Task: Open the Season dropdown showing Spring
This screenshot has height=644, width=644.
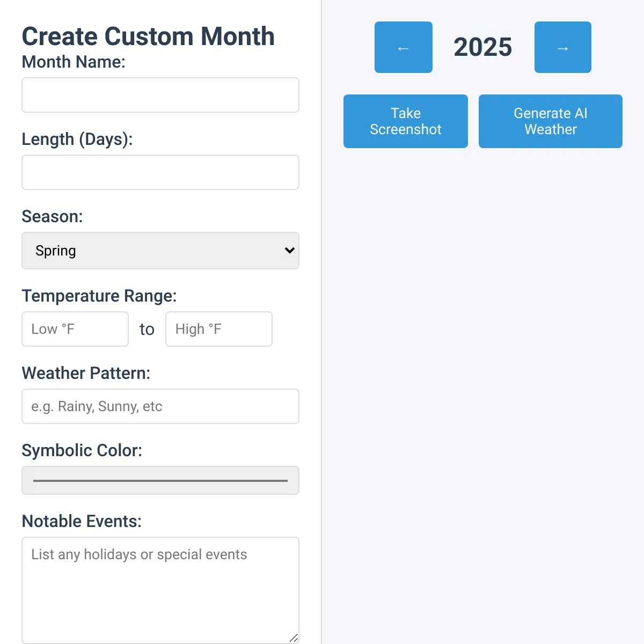Action: pyautogui.click(x=160, y=251)
